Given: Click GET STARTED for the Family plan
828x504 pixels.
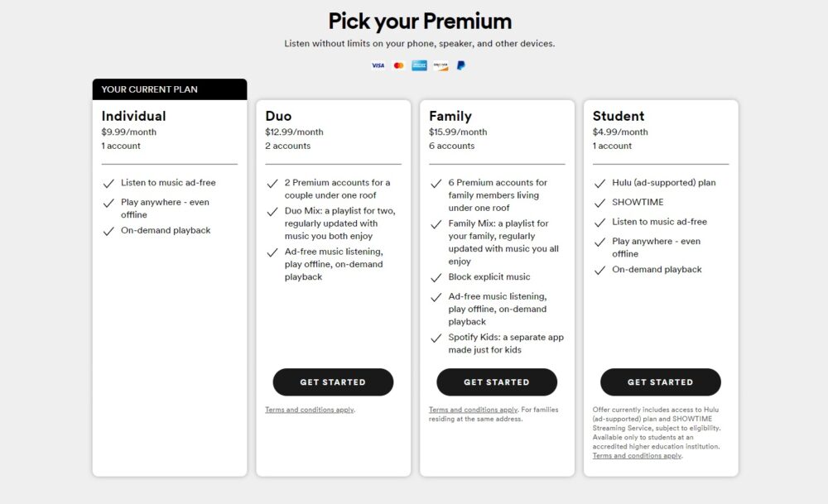Looking at the screenshot, I should tap(497, 382).
